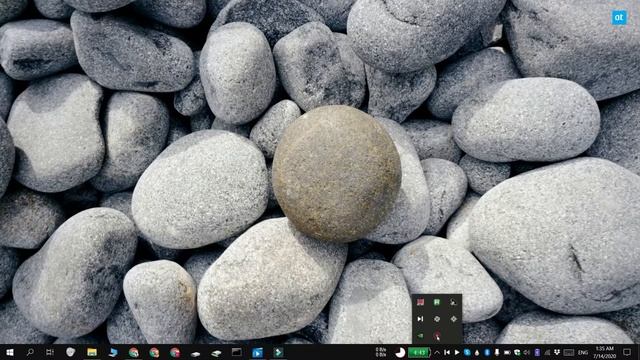
Task: Open Skype from the system tray
Action: 467,352
